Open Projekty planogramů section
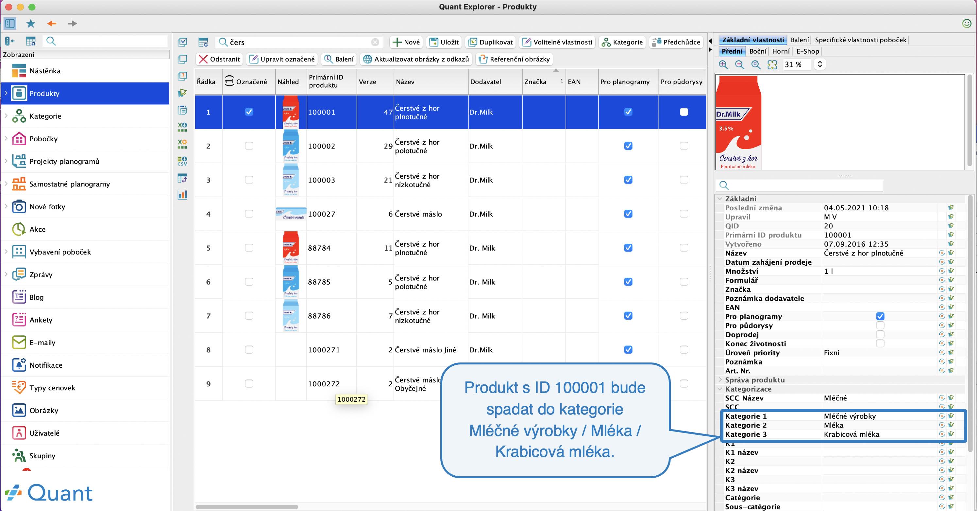The height and width of the screenshot is (511, 980). 85,162
